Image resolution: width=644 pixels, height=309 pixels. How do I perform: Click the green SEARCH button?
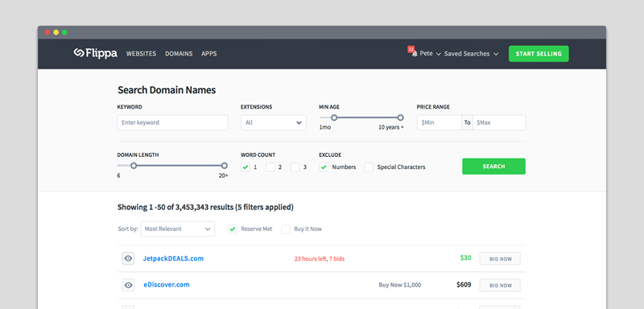[493, 167]
